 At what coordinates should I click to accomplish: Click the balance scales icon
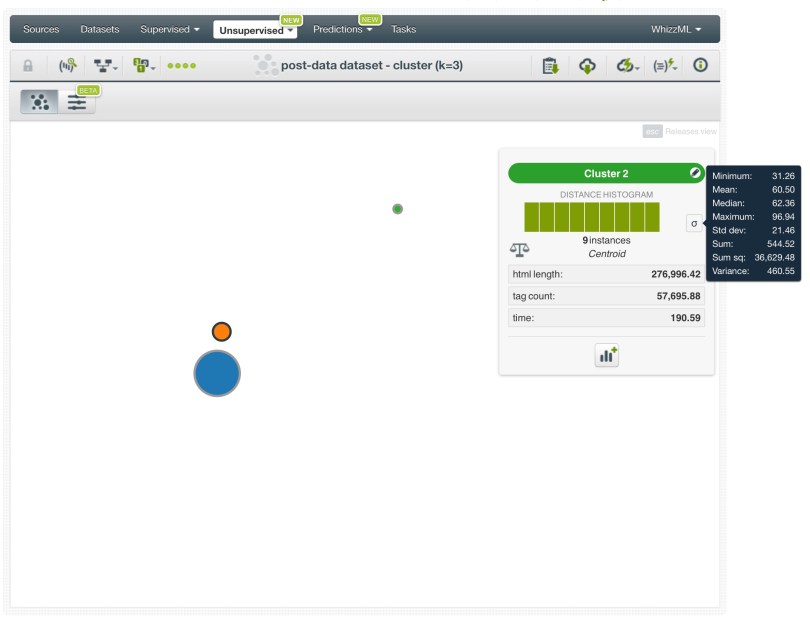[521, 247]
